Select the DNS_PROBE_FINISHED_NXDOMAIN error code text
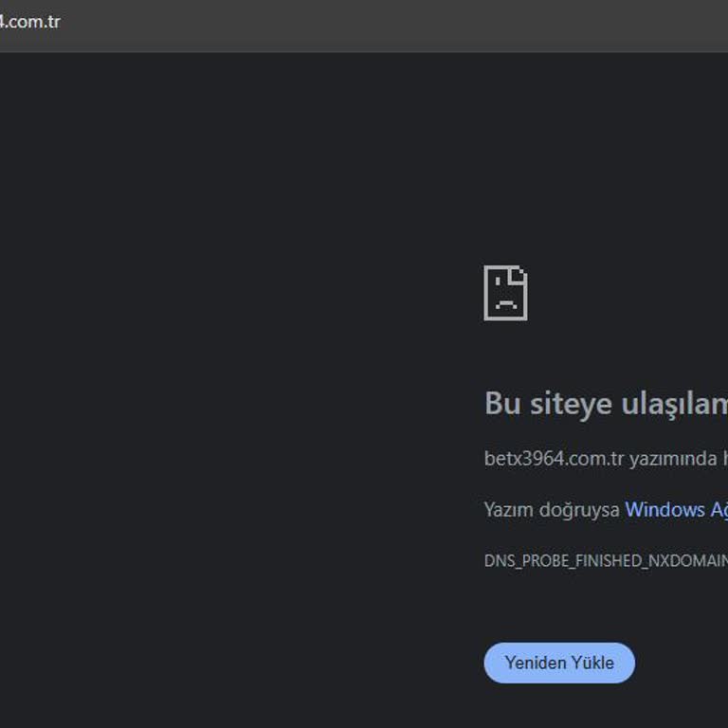Image resolution: width=728 pixels, height=728 pixels. pyautogui.click(x=606, y=561)
